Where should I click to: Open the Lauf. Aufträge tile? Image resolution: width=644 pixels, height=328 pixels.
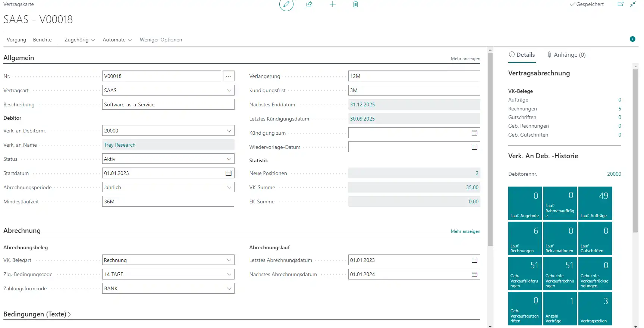click(595, 203)
